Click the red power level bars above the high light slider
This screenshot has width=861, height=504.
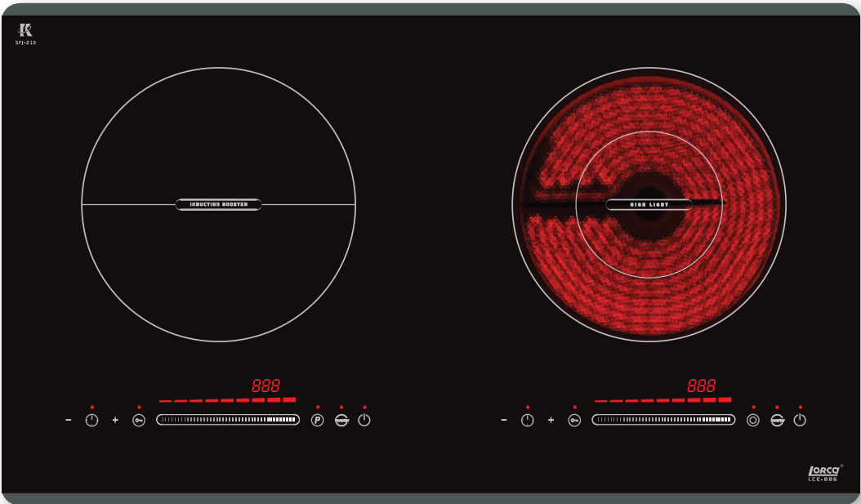pos(662,399)
